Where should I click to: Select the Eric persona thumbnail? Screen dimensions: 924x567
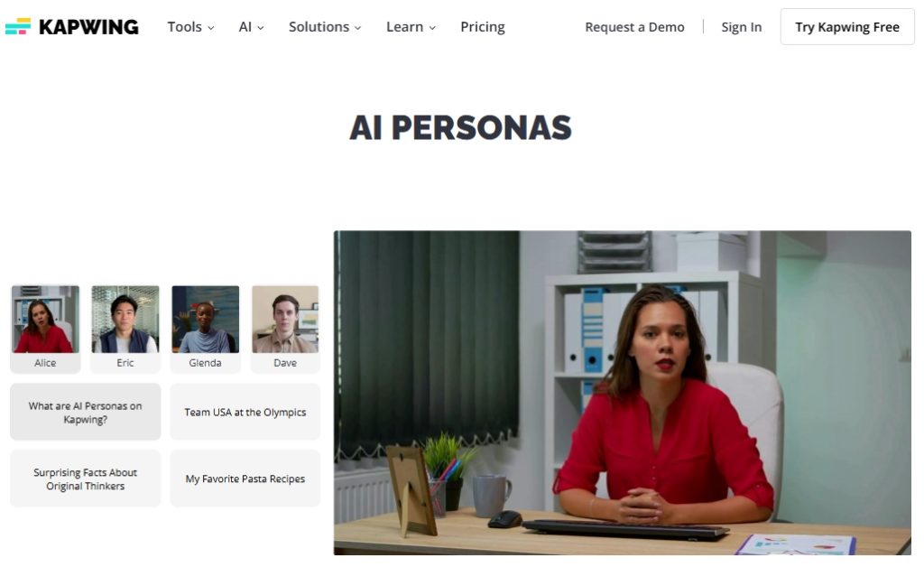pyautogui.click(x=125, y=329)
